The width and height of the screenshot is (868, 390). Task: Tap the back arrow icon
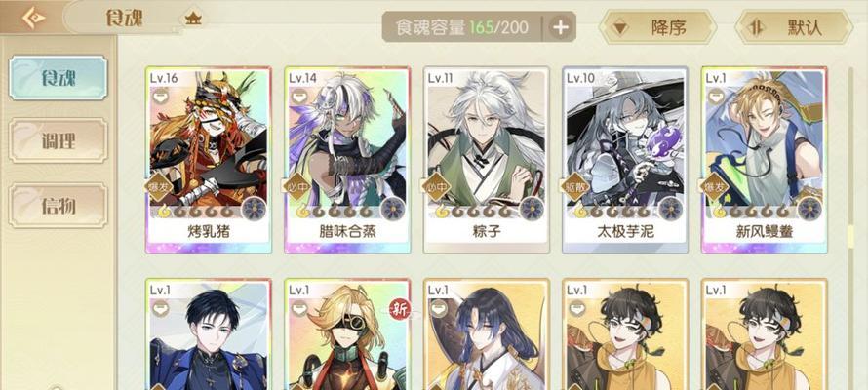pyautogui.click(x=34, y=18)
